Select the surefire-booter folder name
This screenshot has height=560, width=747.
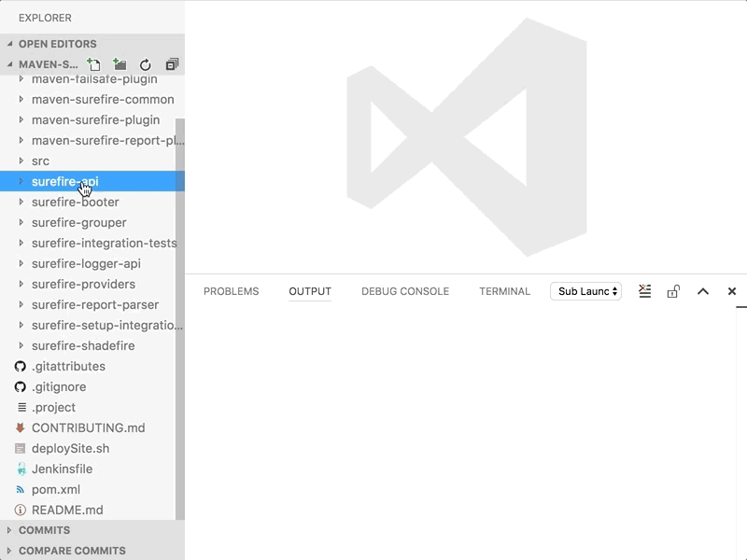tap(76, 202)
